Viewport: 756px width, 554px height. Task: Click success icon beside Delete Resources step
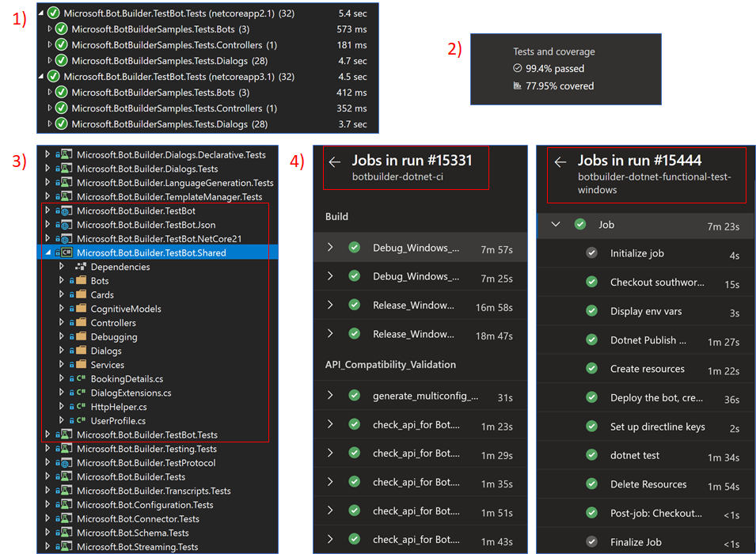click(x=592, y=484)
